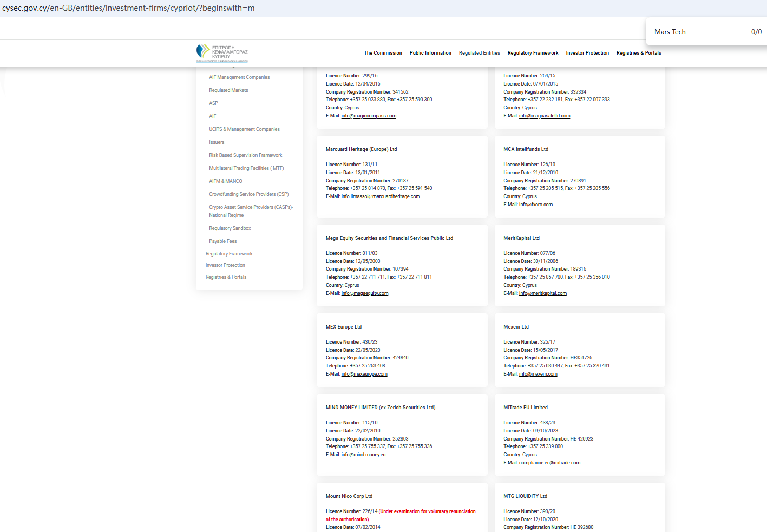Open Registries & Portals top menu
767x532 pixels.
(x=639, y=53)
